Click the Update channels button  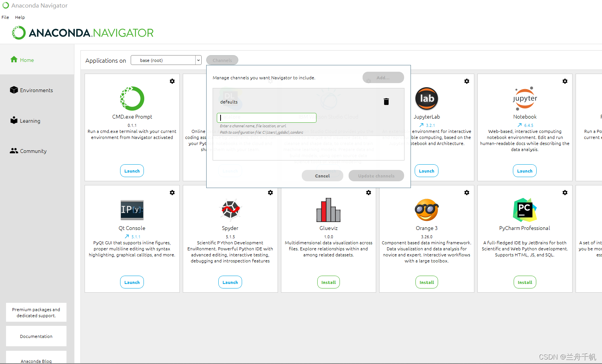click(x=376, y=176)
